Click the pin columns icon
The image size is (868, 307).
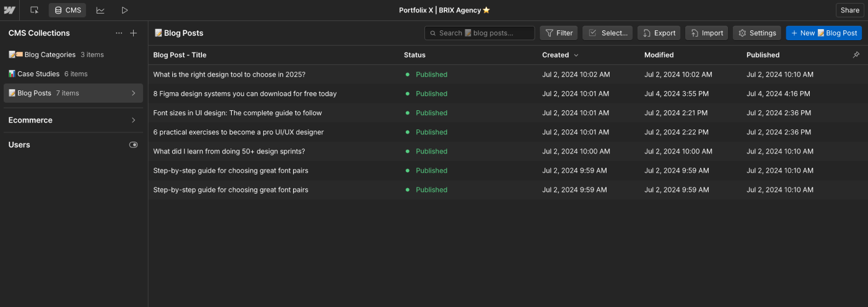[856, 55]
